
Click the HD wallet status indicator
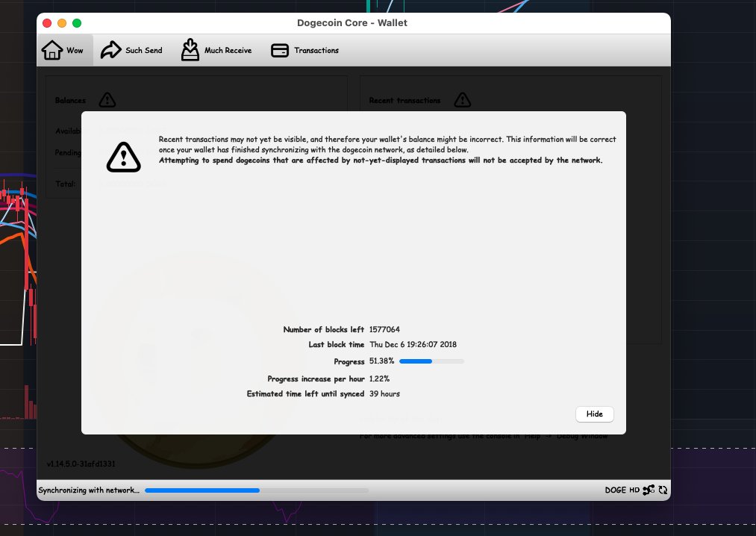pyautogui.click(x=634, y=490)
